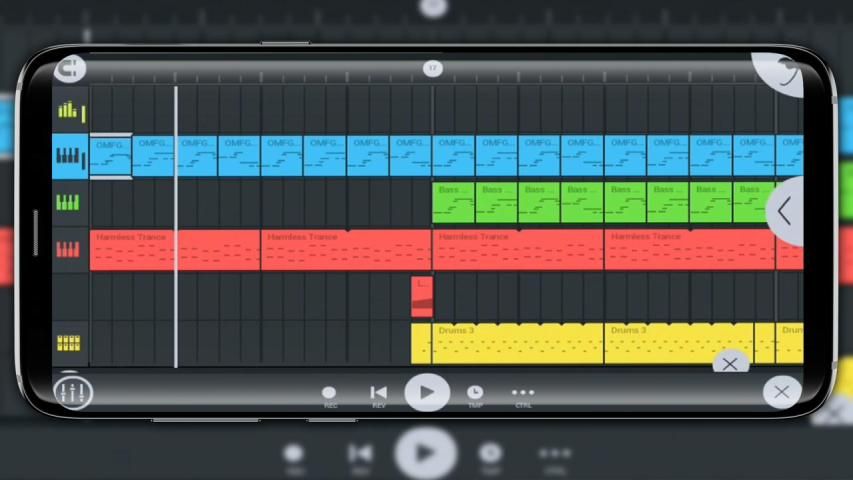This screenshot has width=853, height=480.
Task: Select the first Harmless Trance clip
Action: (x=175, y=250)
